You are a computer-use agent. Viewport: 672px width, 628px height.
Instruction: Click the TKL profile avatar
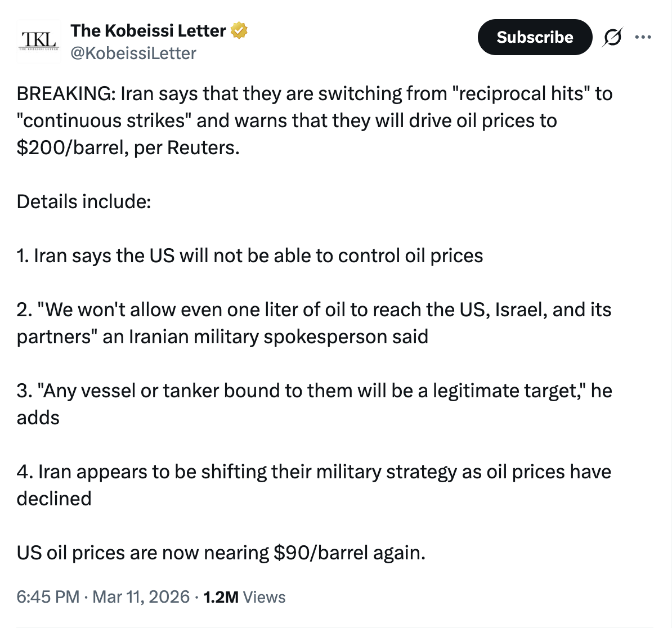pos(38,41)
